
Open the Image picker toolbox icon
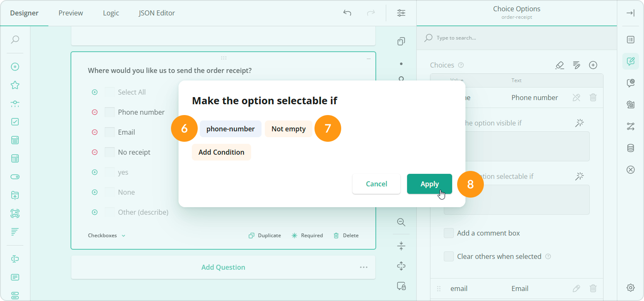pyautogui.click(x=15, y=213)
